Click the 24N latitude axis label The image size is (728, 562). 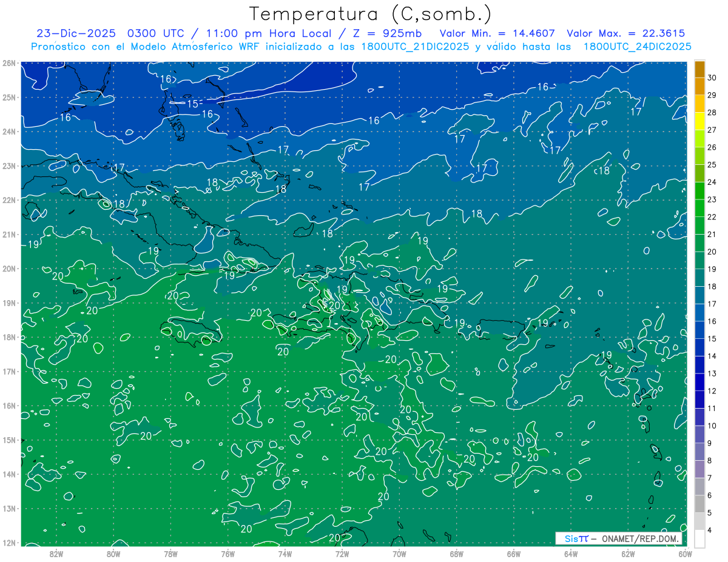tap(9, 132)
